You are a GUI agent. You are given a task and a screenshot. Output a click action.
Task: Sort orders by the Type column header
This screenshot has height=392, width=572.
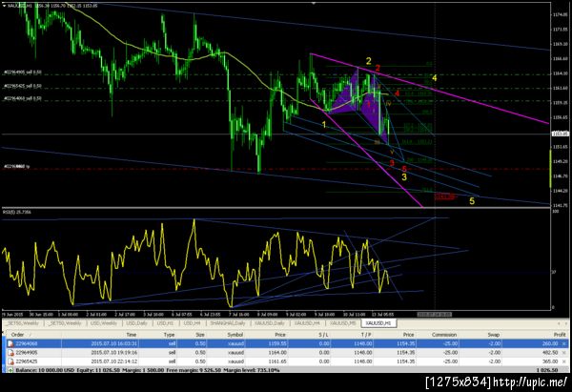click(169, 335)
